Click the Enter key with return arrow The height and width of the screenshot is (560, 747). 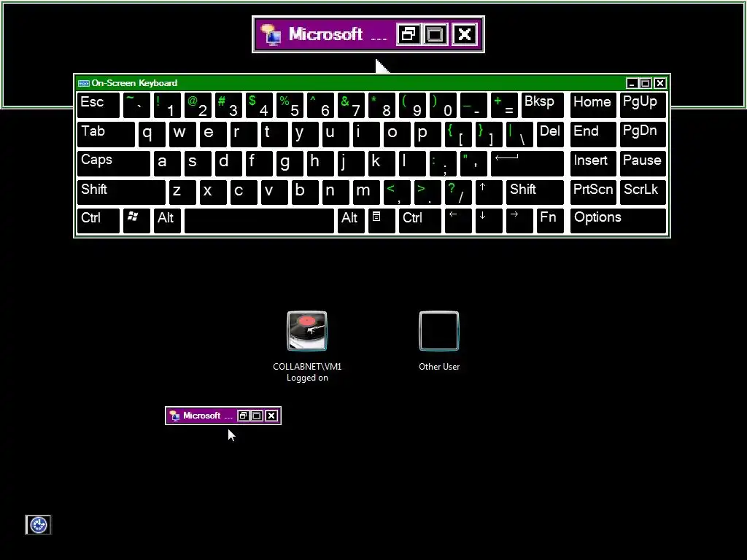pos(527,163)
